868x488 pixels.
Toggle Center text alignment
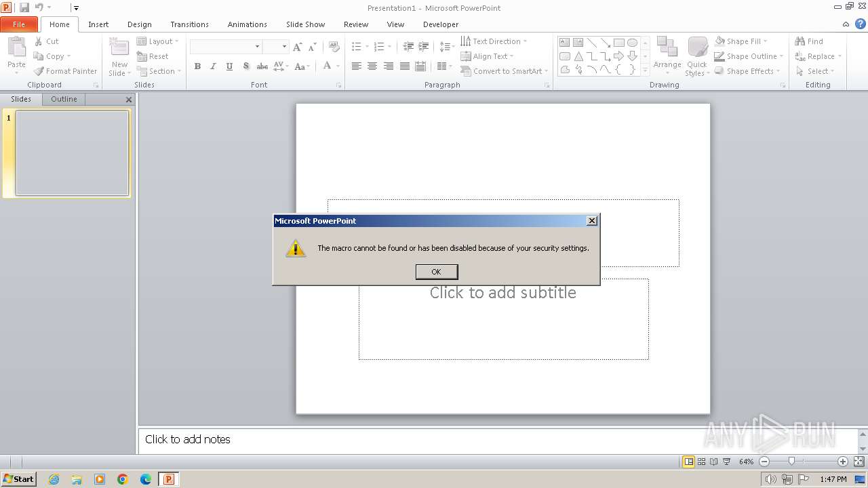point(372,66)
